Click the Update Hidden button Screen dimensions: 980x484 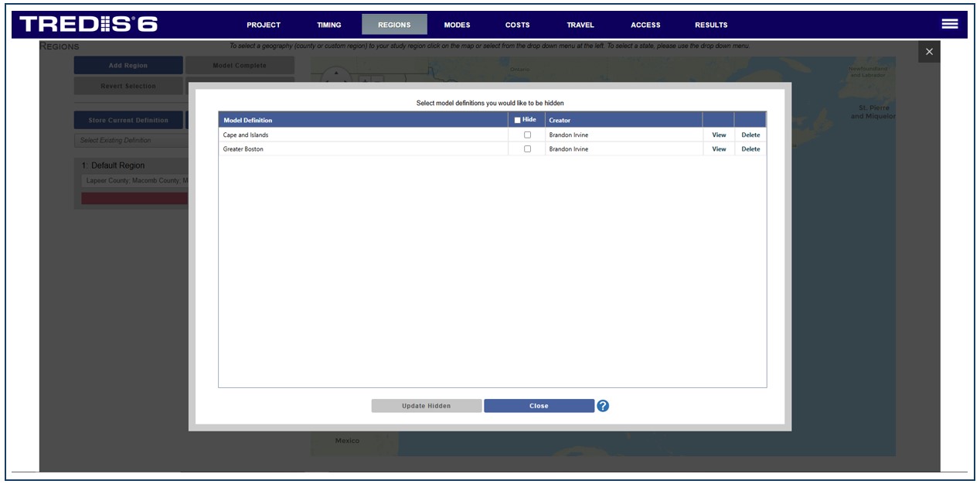(x=426, y=406)
